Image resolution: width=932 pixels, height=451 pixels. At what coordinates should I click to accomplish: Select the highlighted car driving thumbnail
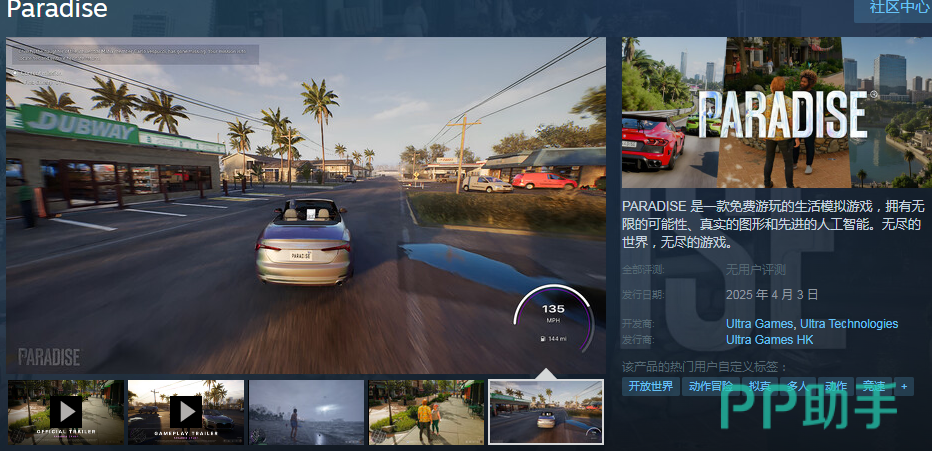pos(546,411)
